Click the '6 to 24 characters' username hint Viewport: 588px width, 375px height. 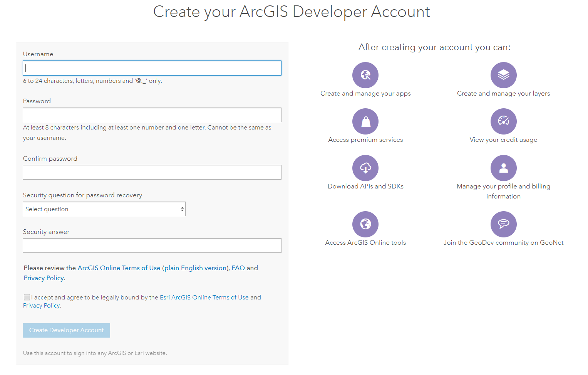92,81
